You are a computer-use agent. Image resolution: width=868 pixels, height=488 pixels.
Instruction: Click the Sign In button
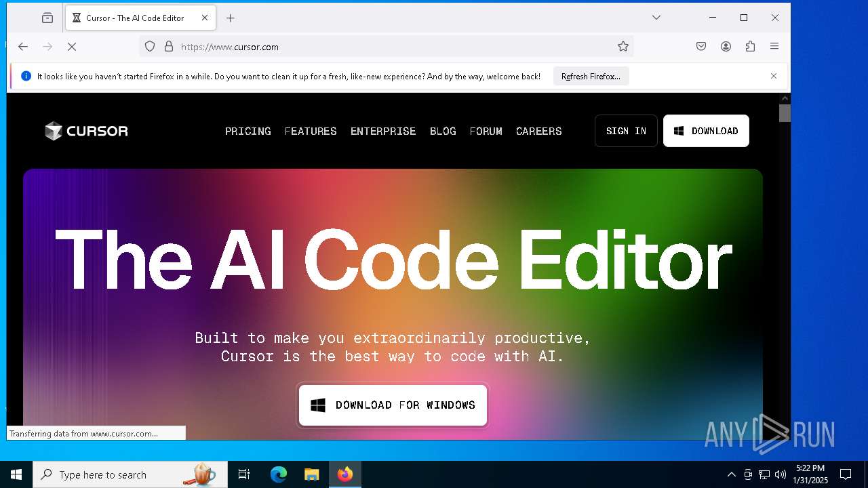(x=626, y=131)
